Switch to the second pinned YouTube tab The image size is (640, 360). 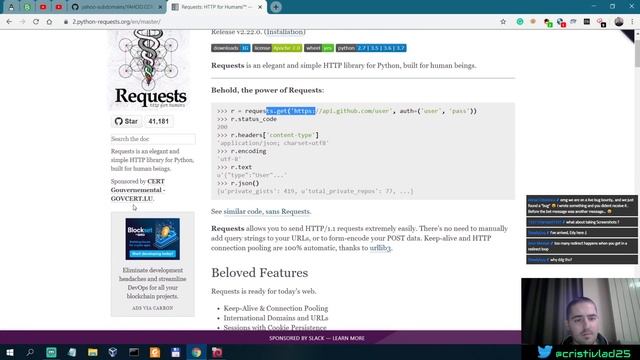(59, 7)
